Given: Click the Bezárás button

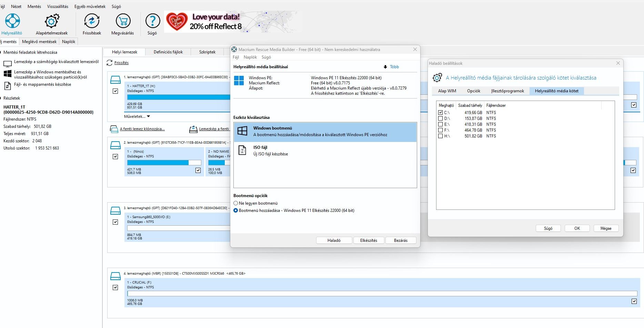Looking at the screenshot, I should point(401,240).
